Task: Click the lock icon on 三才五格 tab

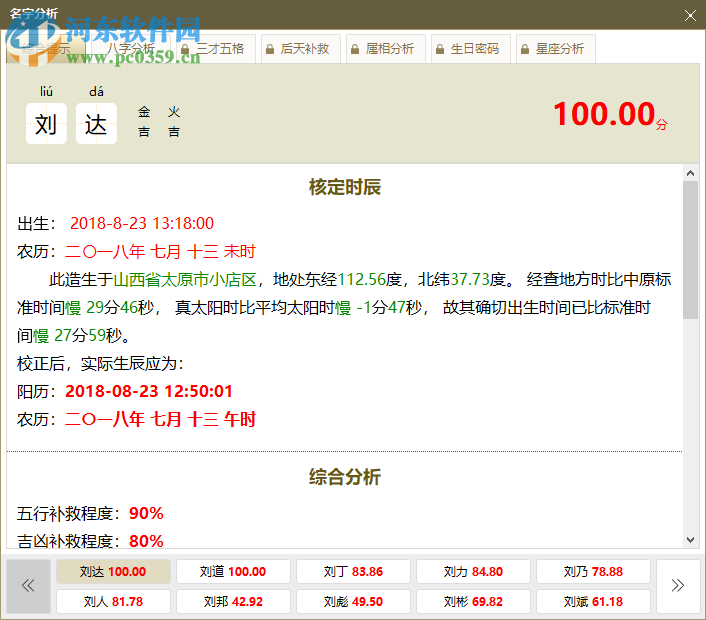Action: (x=185, y=49)
